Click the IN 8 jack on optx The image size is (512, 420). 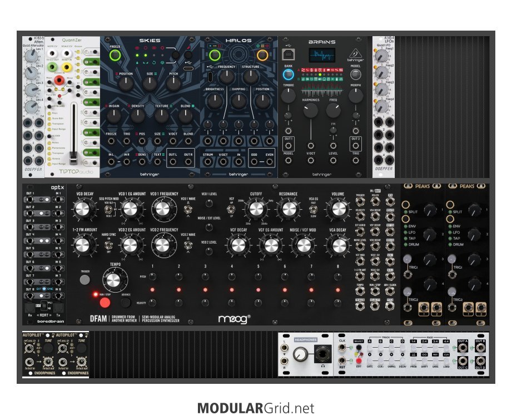tap(58, 296)
